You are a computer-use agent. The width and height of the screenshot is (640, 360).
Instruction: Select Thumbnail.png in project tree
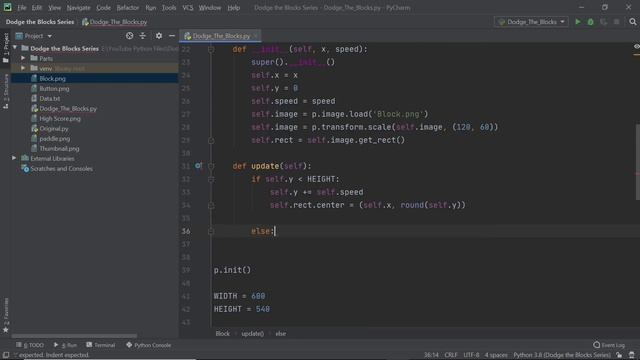point(59,149)
